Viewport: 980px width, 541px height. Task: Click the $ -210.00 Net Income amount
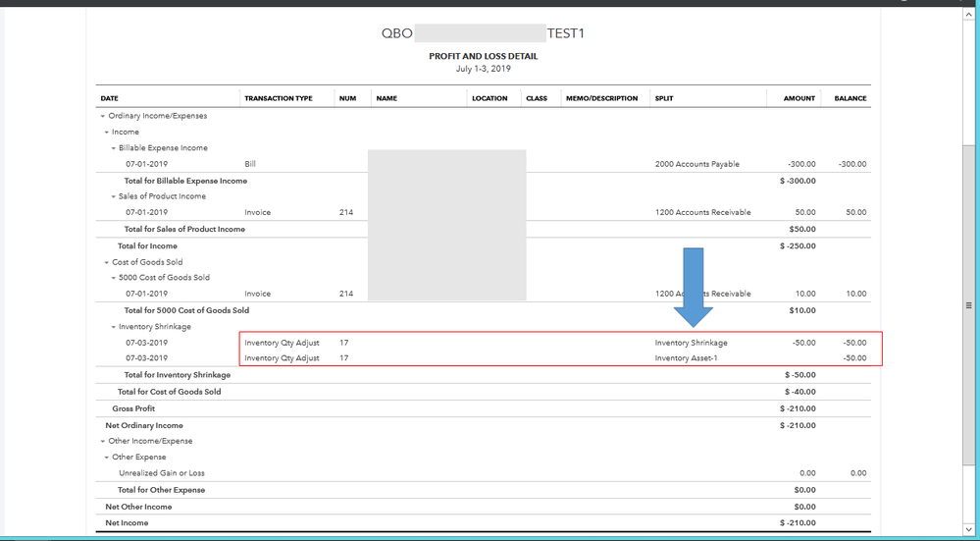tap(798, 523)
